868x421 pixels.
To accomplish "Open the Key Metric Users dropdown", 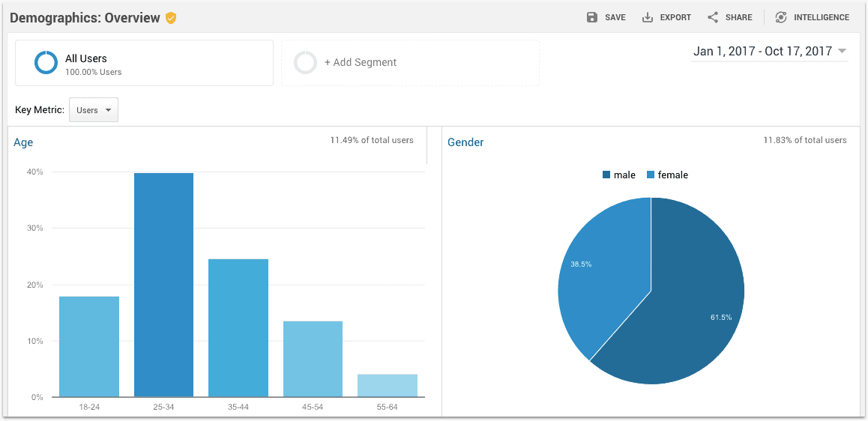I will (93, 110).
